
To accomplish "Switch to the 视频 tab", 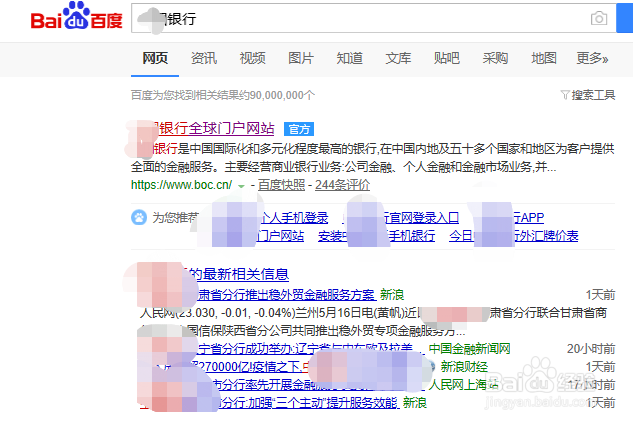I will (x=252, y=58).
